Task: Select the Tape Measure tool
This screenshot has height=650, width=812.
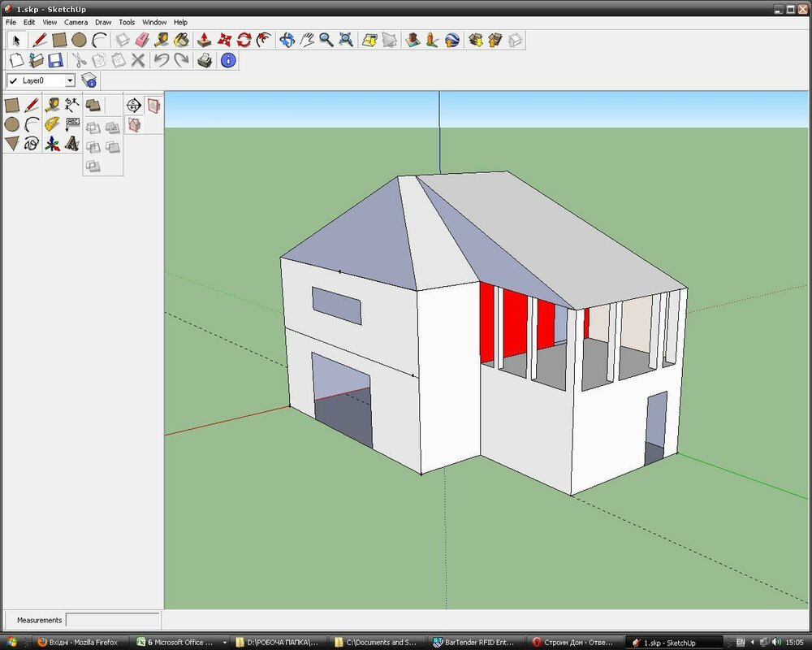Action: [53, 105]
